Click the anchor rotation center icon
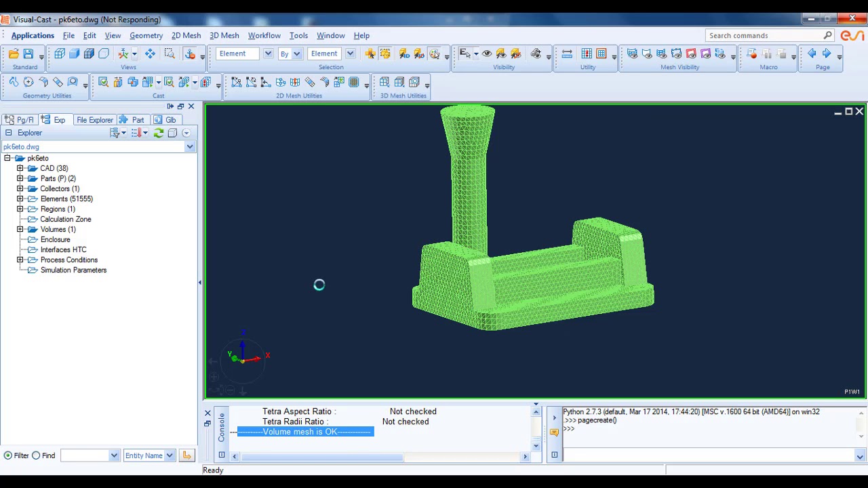This screenshot has width=868, height=488. [x=191, y=54]
